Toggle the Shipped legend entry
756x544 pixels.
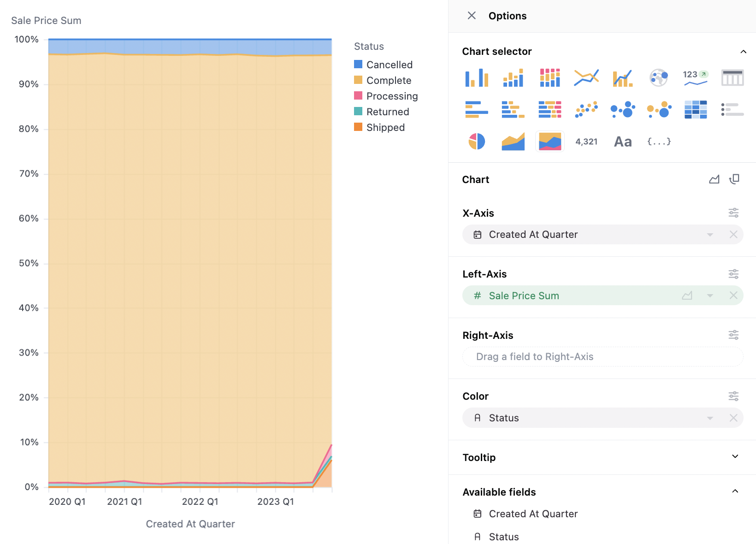(385, 127)
